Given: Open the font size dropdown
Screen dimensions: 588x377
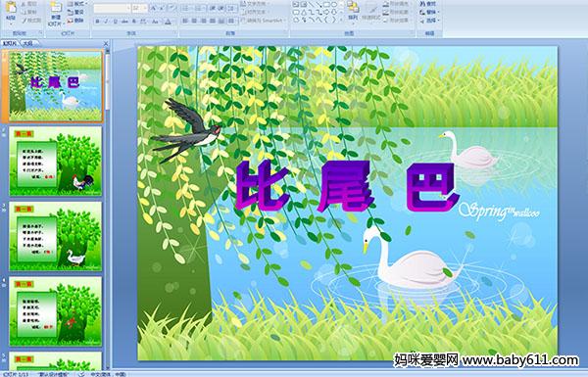Looking at the screenshot, I should pos(145,8).
